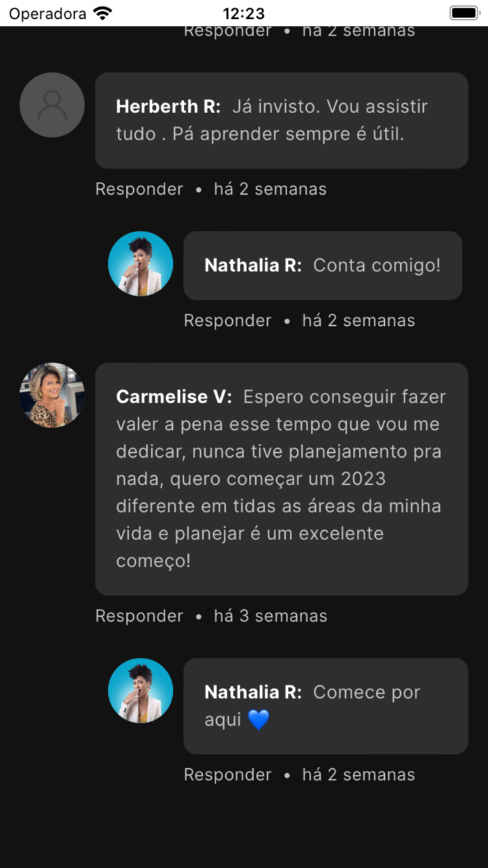The height and width of the screenshot is (868, 488).
Task: Open Nathalia R's avatar beside 'Comece por aqui'
Action: [x=140, y=690]
